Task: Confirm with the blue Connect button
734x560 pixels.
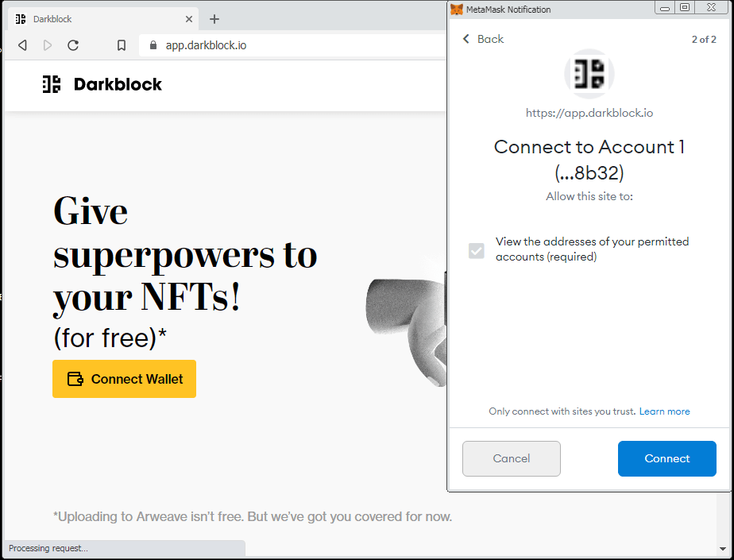Action: pos(667,458)
